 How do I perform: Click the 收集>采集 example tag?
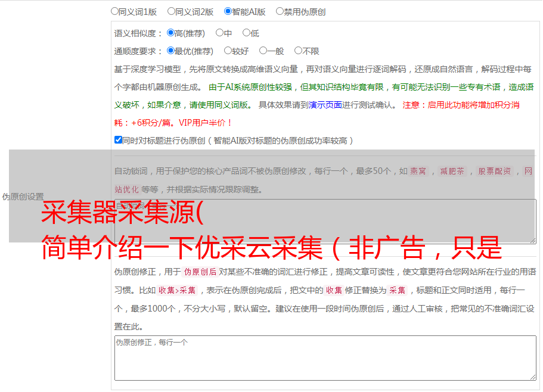coord(177,290)
